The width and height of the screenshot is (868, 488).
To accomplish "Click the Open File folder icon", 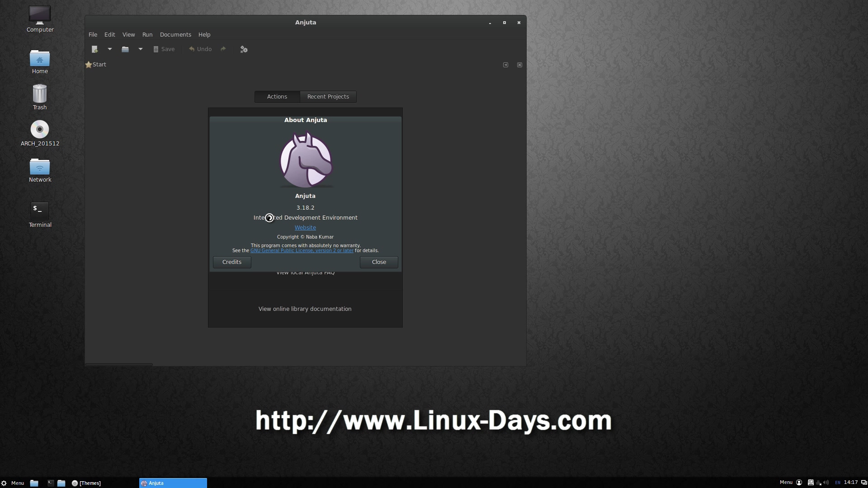I will 125,49.
